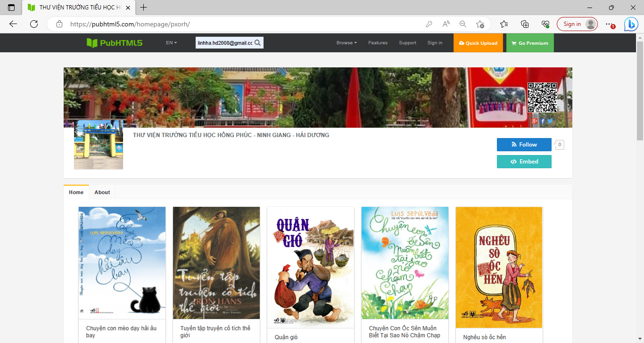Open Browser essentials heart icon
Screen dimensions: 644x343
[545, 24]
